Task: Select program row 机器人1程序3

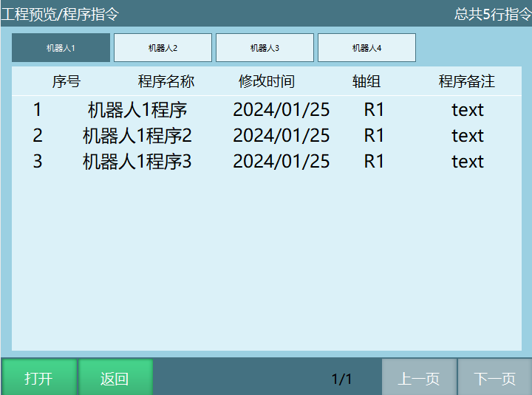Action: coord(137,162)
